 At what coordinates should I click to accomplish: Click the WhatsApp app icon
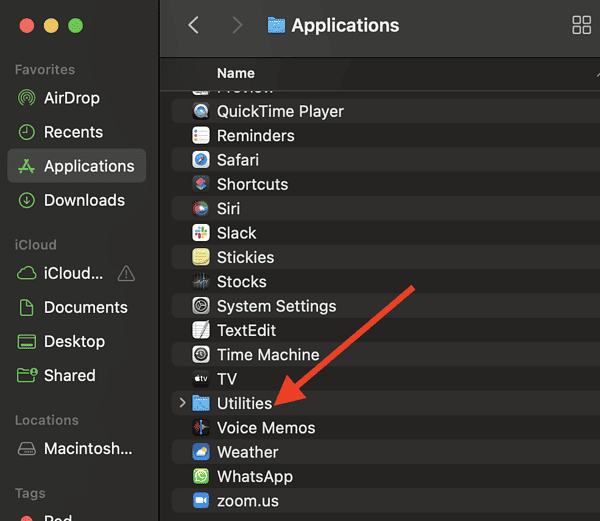(201, 477)
